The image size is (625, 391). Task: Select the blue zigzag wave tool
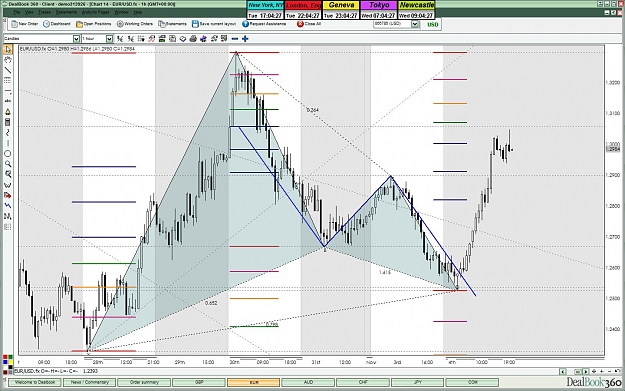(x=8, y=206)
